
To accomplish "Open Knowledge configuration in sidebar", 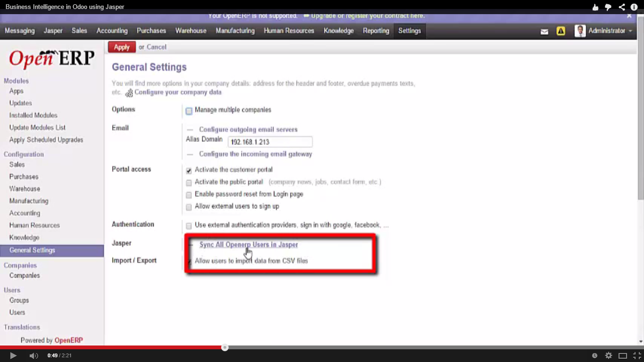I will pos(24,238).
